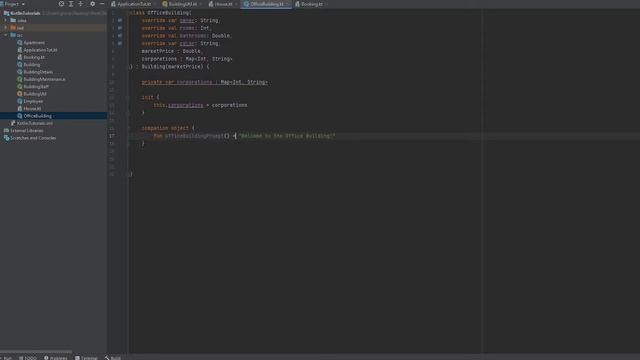Image resolution: width=640 pixels, height=360 pixels.
Task: Click the Scratches and Consoles icon
Action: tap(7, 138)
